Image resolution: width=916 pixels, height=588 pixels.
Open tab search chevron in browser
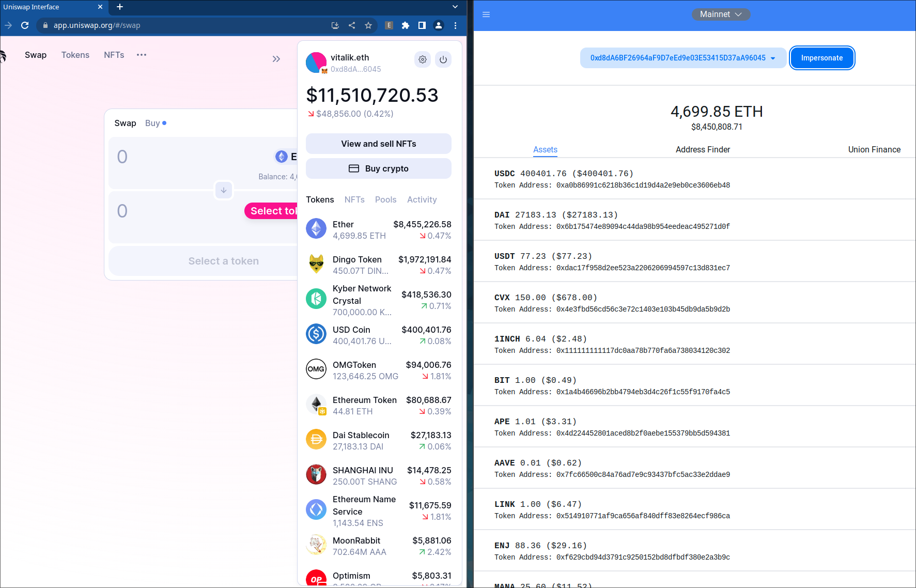pyautogui.click(x=455, y=7)
